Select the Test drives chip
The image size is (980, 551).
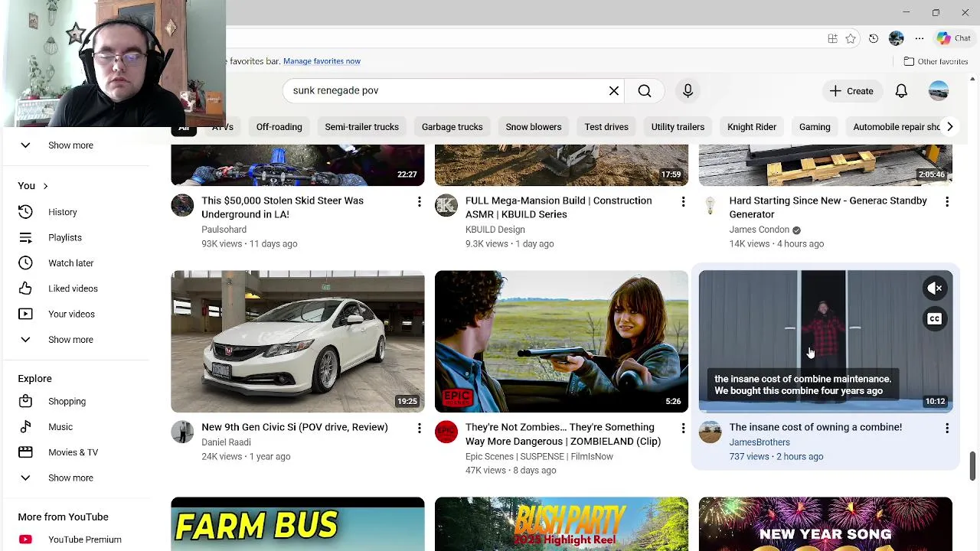coord(606,127)
